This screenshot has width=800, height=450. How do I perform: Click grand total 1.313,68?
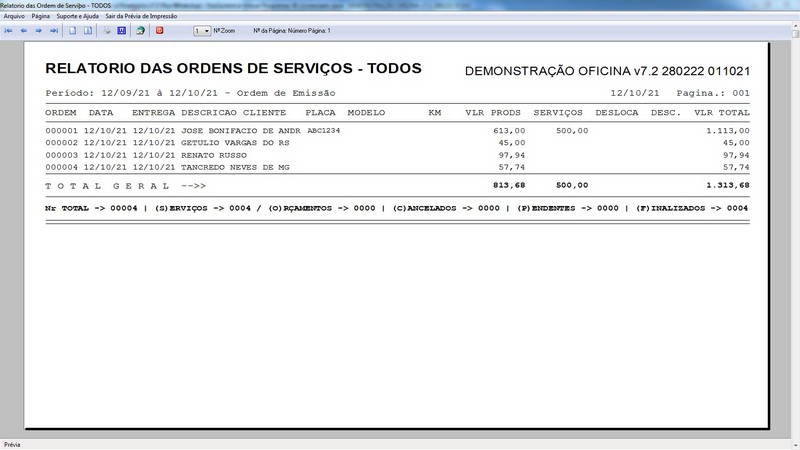click(x=728, y=185)
